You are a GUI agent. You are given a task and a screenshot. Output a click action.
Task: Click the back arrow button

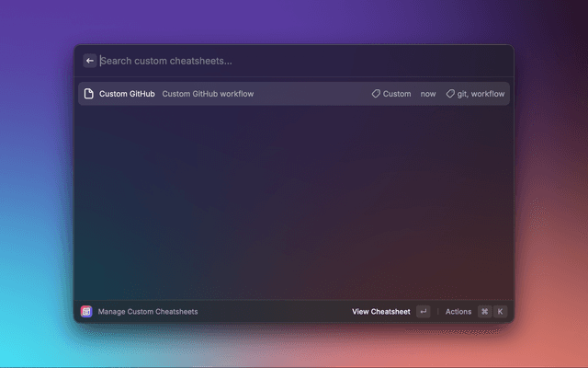click(90, 61)
